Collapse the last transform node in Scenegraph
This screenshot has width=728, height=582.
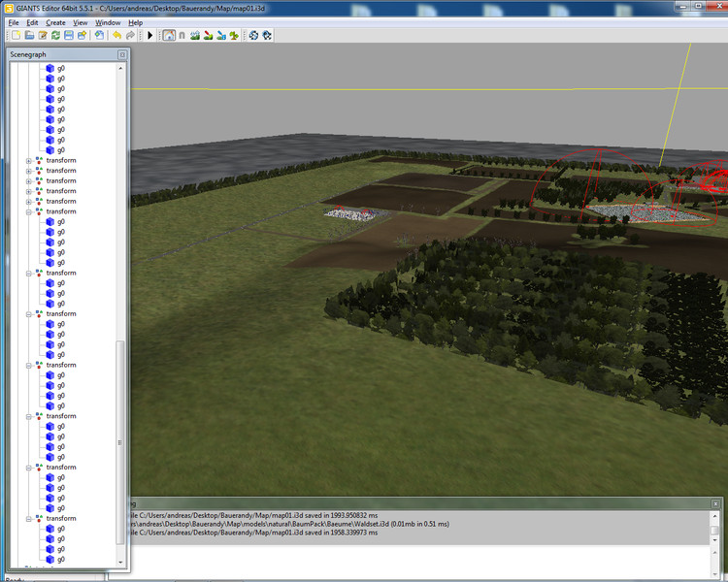pos(29,519)
